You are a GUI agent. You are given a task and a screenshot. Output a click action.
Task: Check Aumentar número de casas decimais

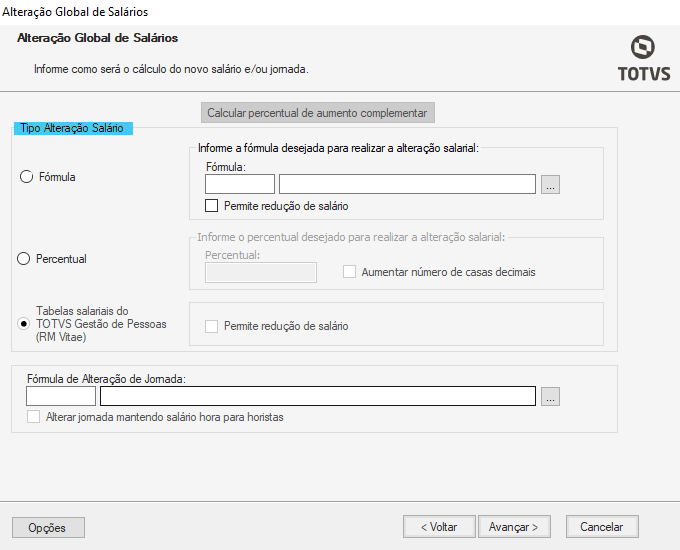click(x=350, y=272)
